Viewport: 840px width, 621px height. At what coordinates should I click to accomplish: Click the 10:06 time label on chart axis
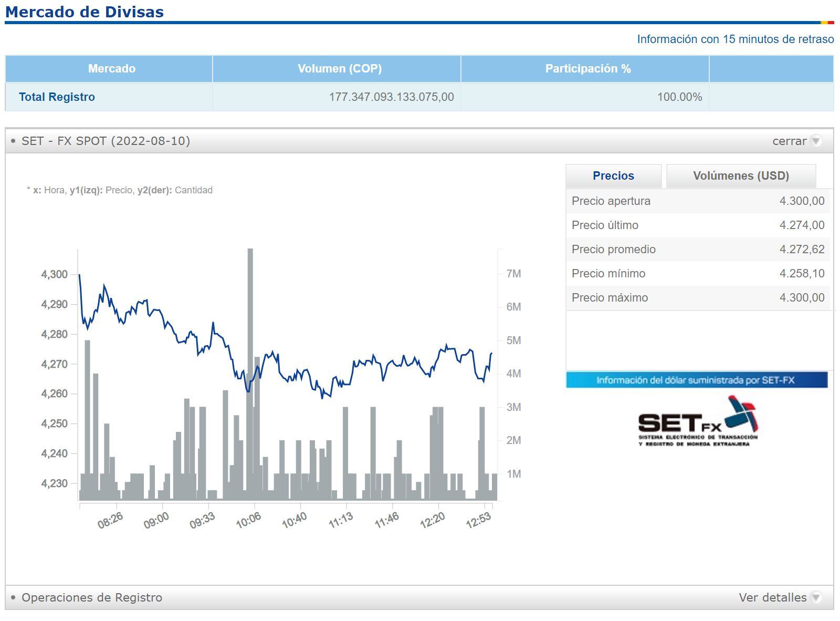coord(248,520)
